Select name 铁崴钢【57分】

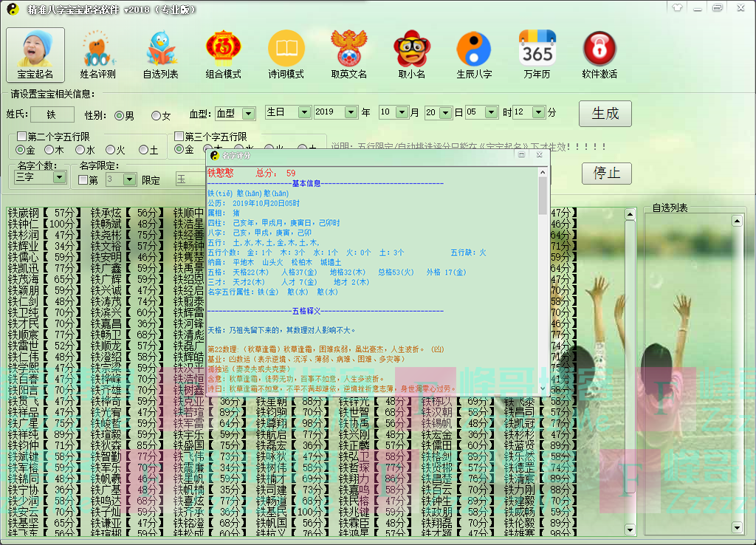[x=44, y=213]
